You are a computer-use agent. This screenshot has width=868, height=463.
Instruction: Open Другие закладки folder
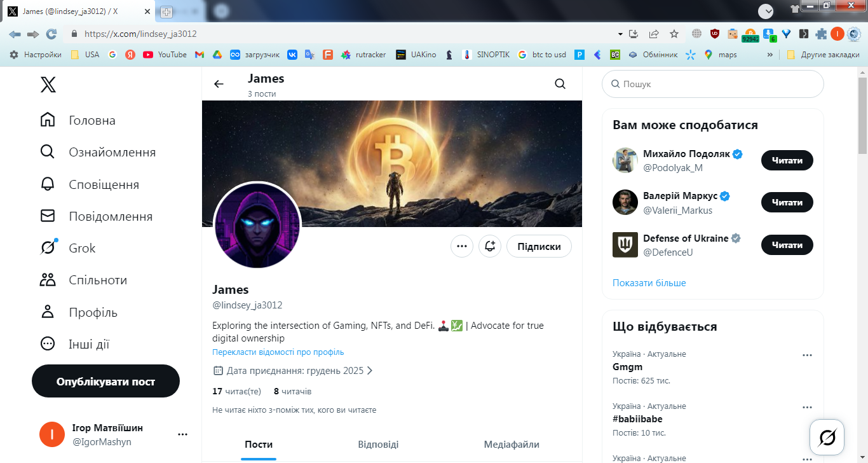(x=823, y=55)
